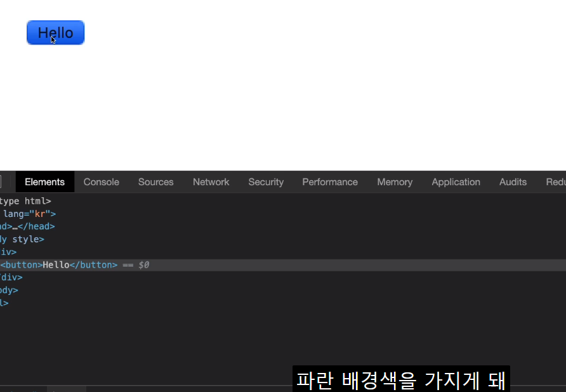Screen dimensions: 566x392
Task: Click the "kr" lang attribute value
Action: (40, 214)
